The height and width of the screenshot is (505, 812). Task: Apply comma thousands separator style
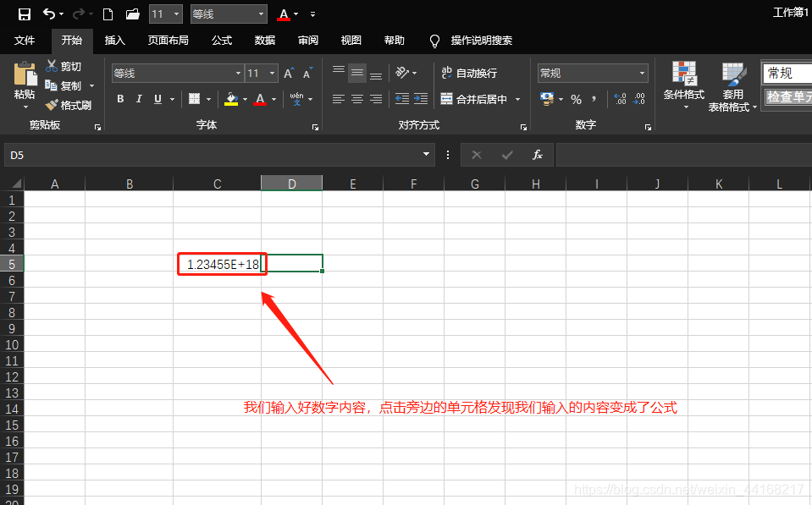pyautogui.click(x=594, y=99)
